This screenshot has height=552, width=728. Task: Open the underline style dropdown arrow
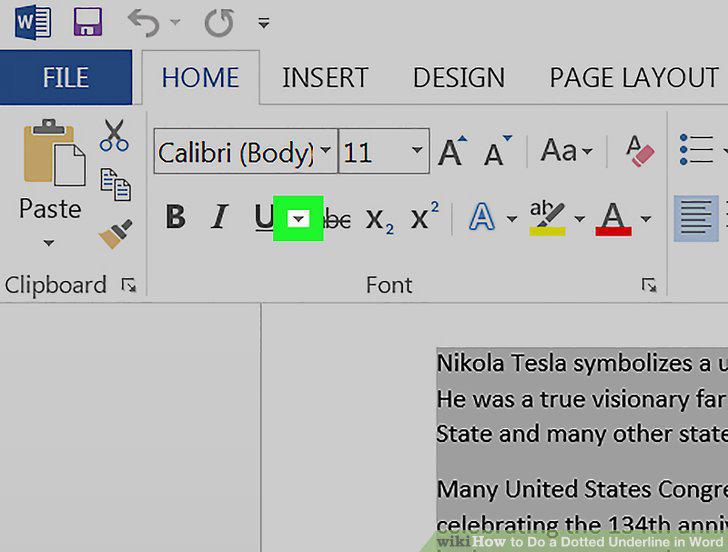(x=298, y=219)
